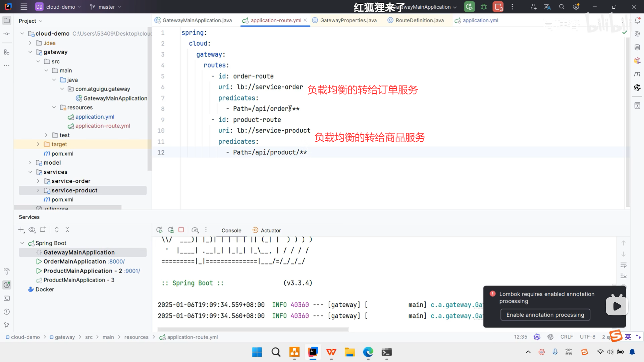This screenshot has height=362, width=644.
Task: Click the Rerun icon in Services toolbar
Action: pos(159,230)
